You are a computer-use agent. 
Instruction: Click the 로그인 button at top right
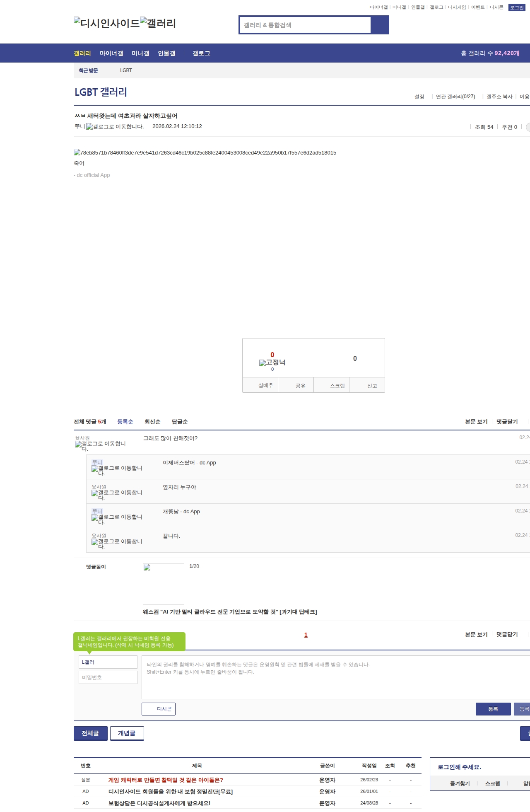coord(516,7)
